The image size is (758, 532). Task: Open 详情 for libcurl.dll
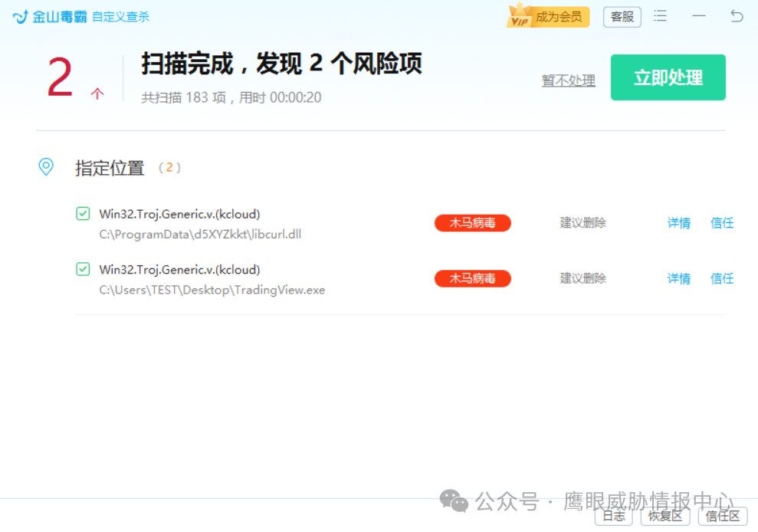coord(679,223)
